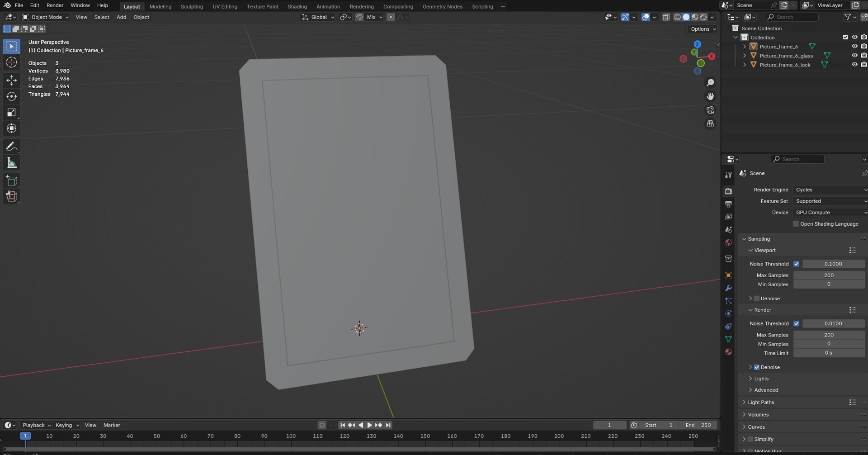
Task: Select the Scale tool
Action: click(x=12, y=113)
